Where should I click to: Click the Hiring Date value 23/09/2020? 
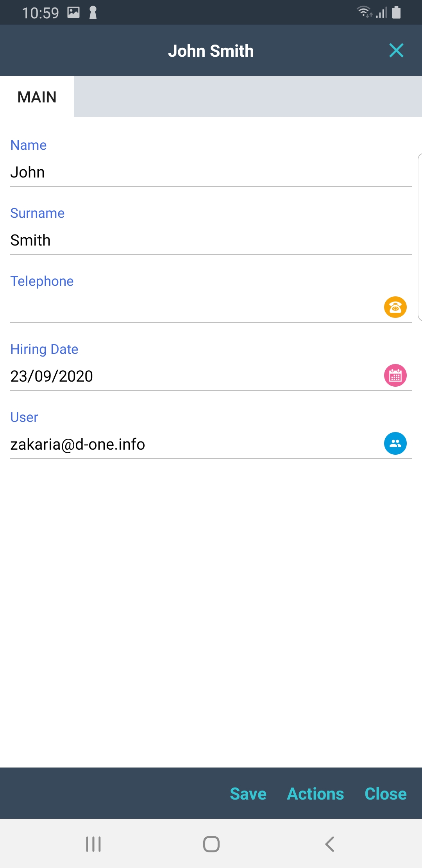(x=52, y=376)
